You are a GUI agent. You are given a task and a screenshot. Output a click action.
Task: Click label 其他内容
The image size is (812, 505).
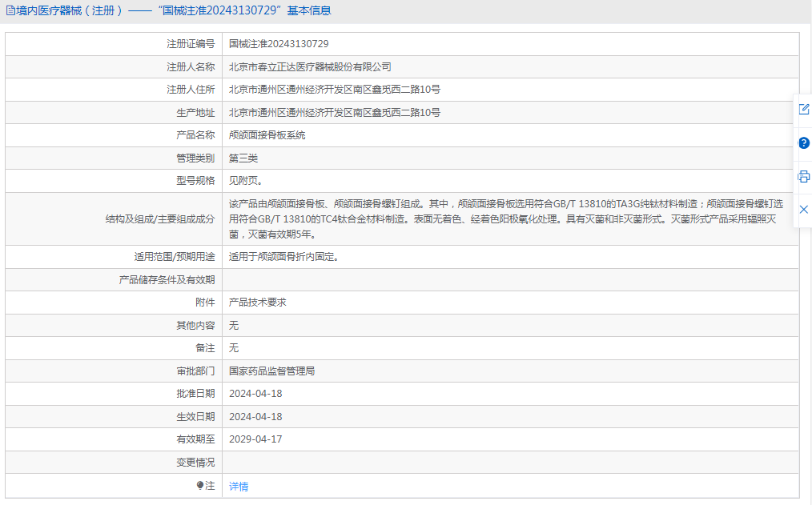[x=195, y=326]
